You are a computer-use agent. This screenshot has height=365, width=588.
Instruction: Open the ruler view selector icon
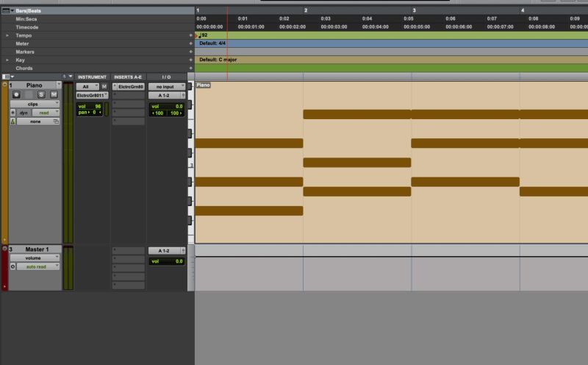point(6,10)
